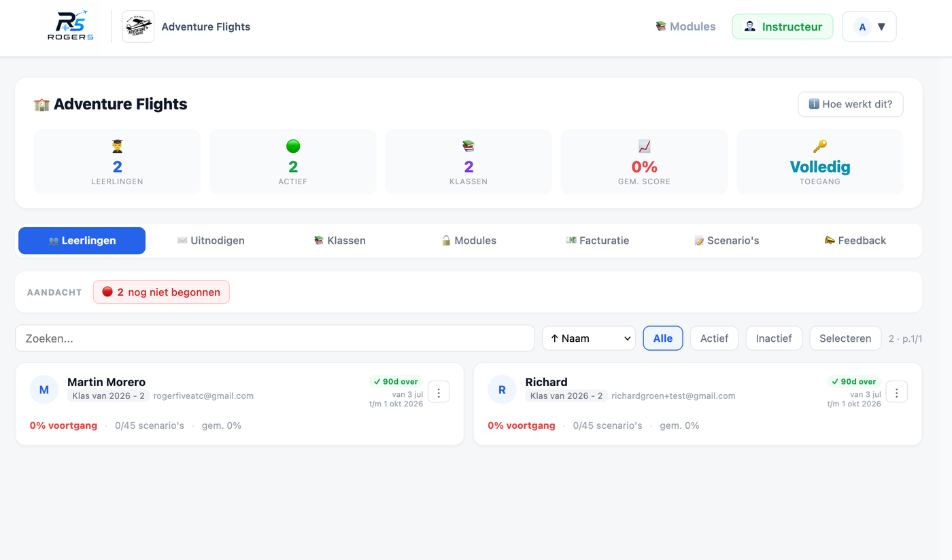Image resolution: width=952 pixels, height=560 pixels.
Task: Click the '90d over' badge on Martin Morero's card
Action: pyautogui.click(x=396, y=381)
